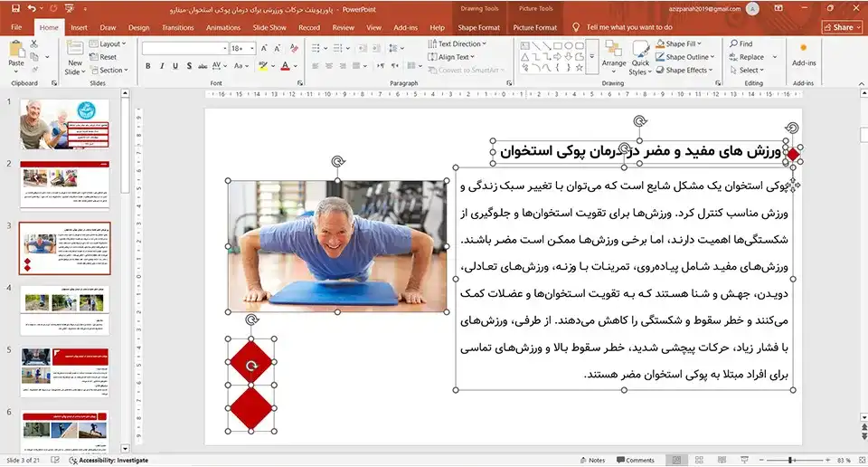Open the Shape Fill dropdown
Screen dimensions: 868x467
(x=679, y=43)
